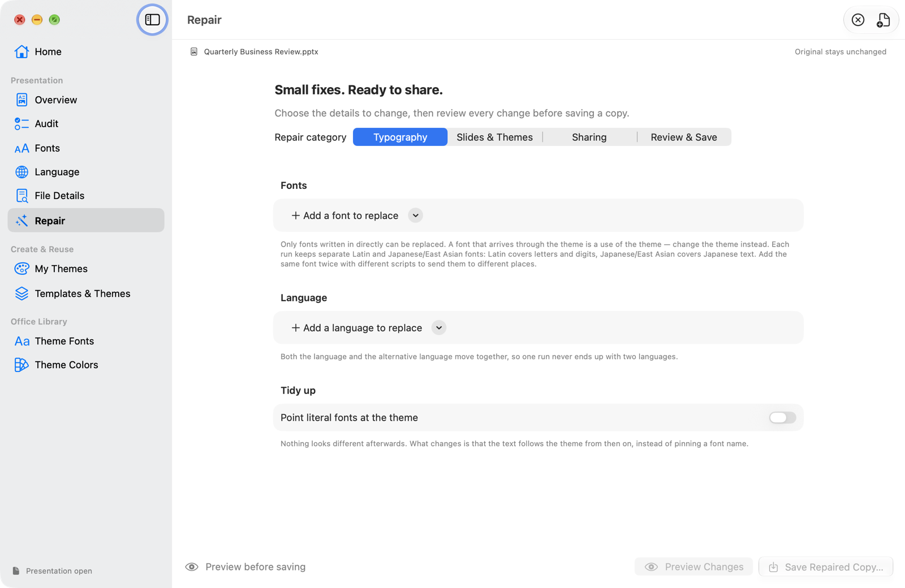
Task: Click the Office Library section label
Action: pos(39,322)
